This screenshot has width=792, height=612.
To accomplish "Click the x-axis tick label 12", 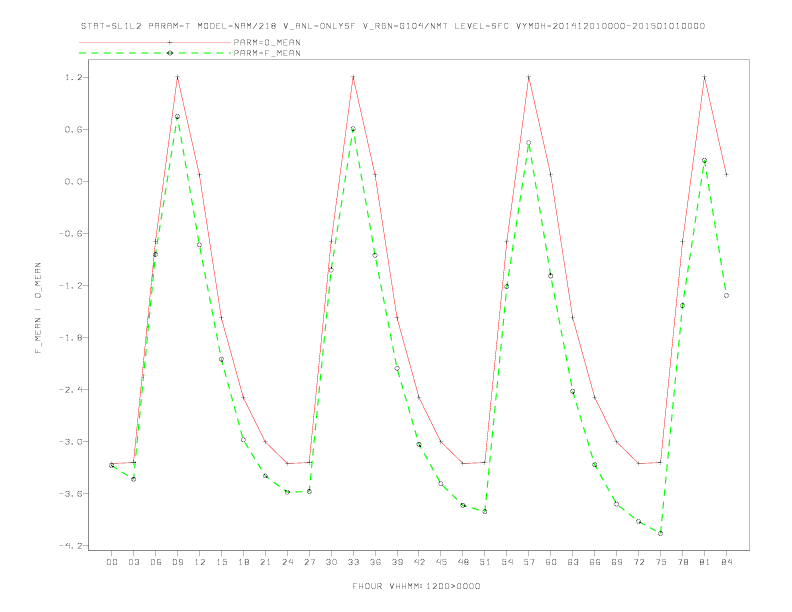I will [200, 562].
